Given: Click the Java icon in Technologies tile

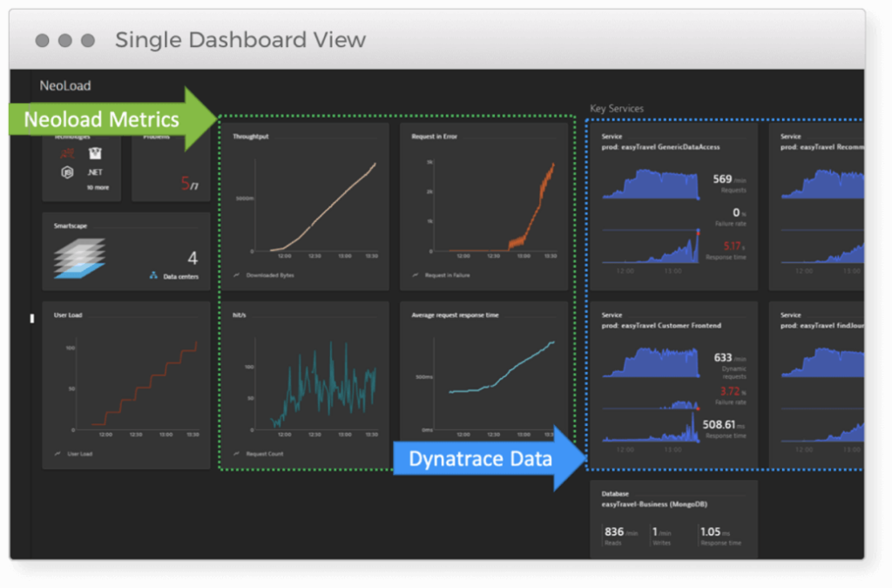Looking at the screenshot, I should coord(66,153).
